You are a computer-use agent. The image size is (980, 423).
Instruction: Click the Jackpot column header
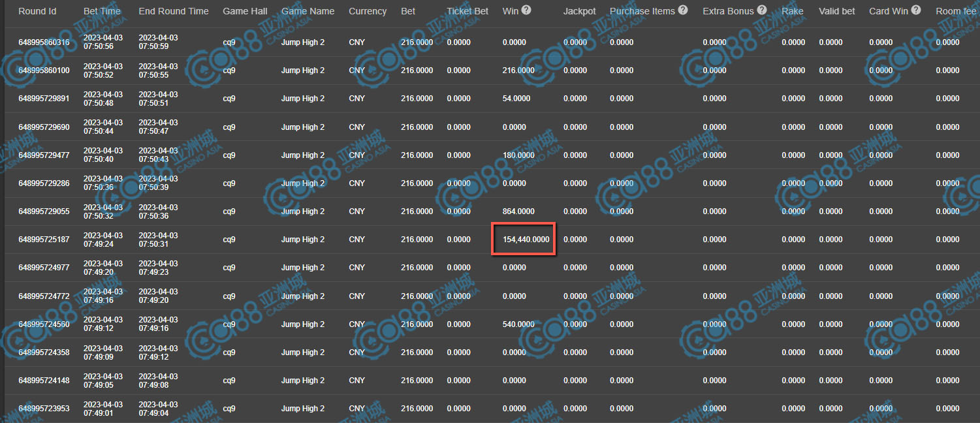coord(579,11)
